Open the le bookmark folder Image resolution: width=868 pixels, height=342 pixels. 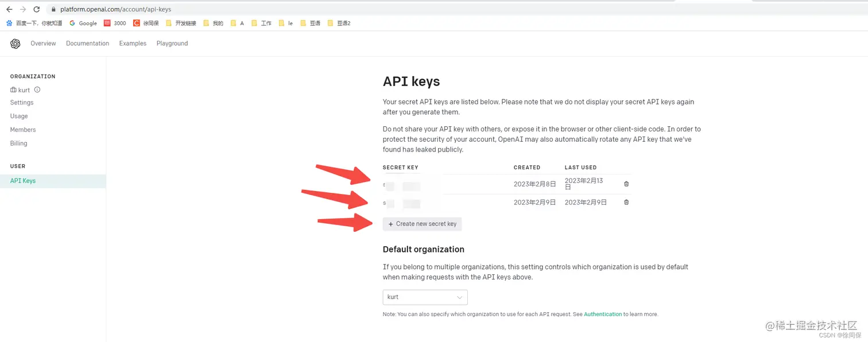coord(285,23)
